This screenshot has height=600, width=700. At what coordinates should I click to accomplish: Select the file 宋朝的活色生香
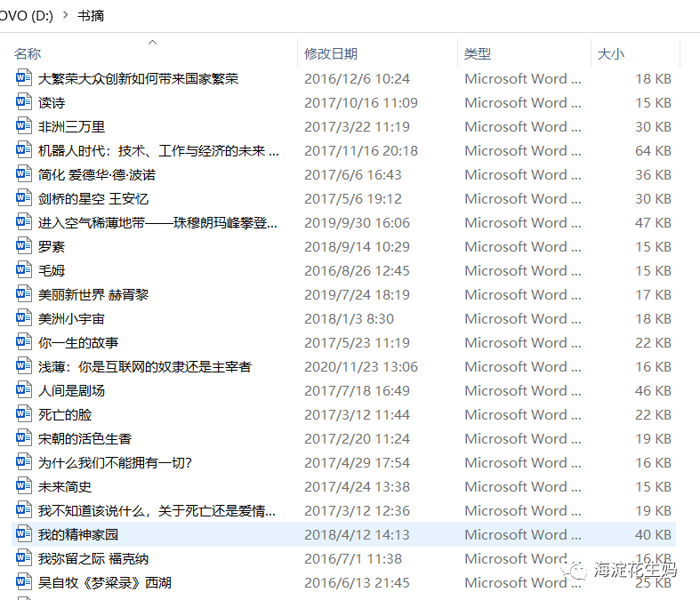(x=84, y=439)
